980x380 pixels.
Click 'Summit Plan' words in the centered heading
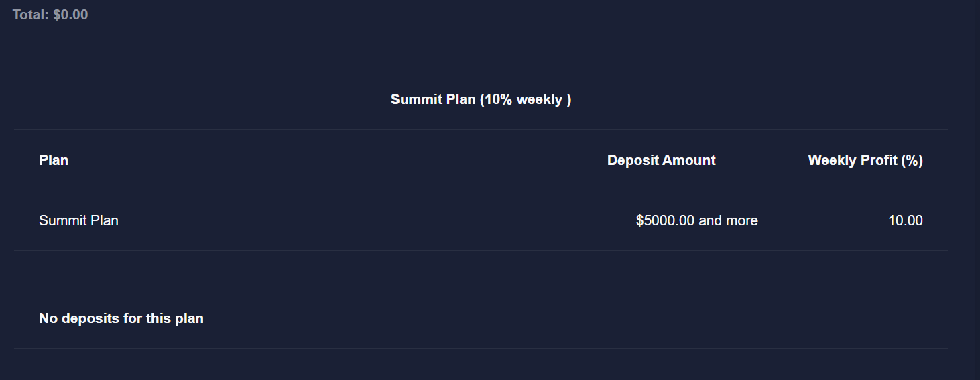(x=434, y=100)
